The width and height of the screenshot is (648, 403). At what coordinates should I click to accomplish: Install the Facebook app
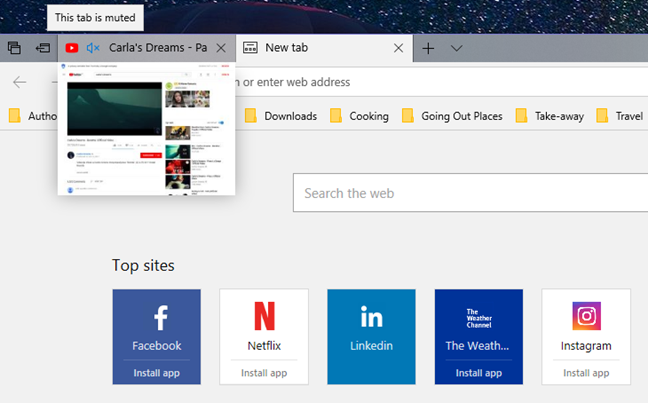coord(157,373)
